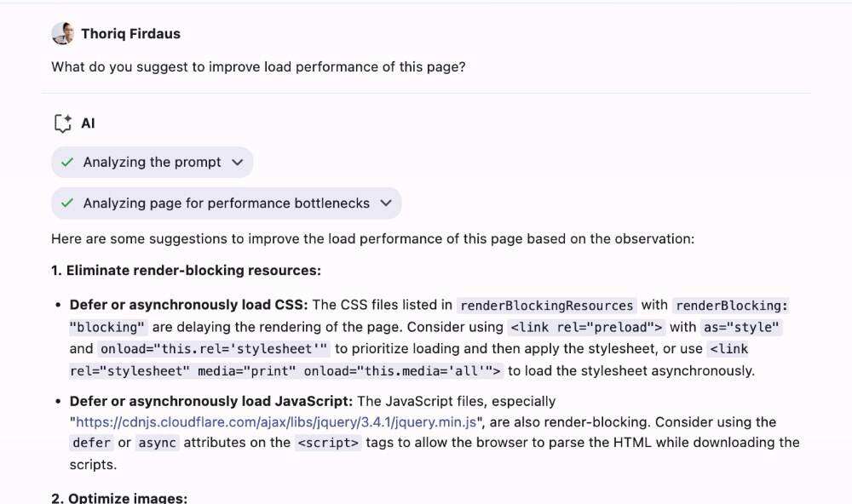Click the Thoriq Firdaus username
Viewport: 852px width, 504px height.
[x=130, y=34]
